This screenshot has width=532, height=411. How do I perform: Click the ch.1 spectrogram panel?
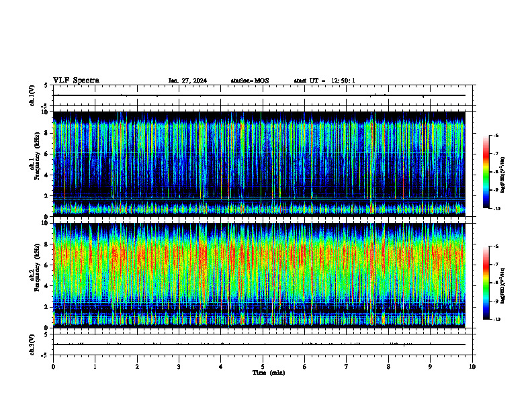pyautogui.click(x=259, y=164)
